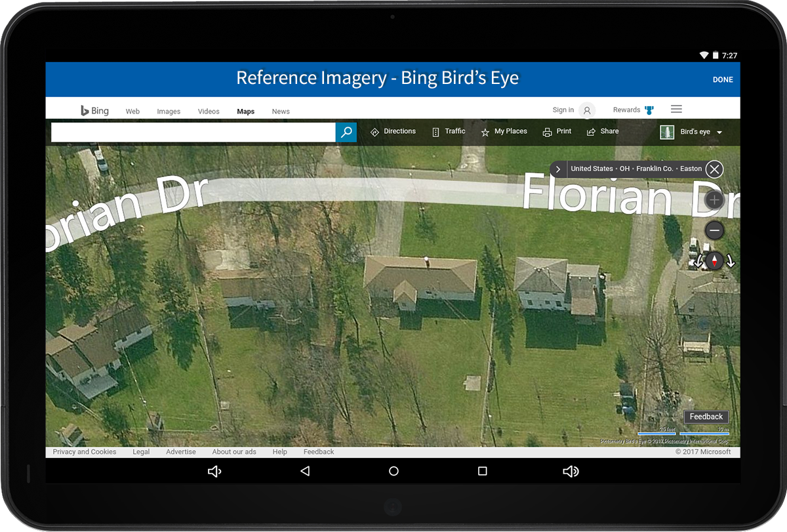Select Franklin Co. in breadcrumb
This screenshot has height=532, width=787.
[x=655, y=169]
